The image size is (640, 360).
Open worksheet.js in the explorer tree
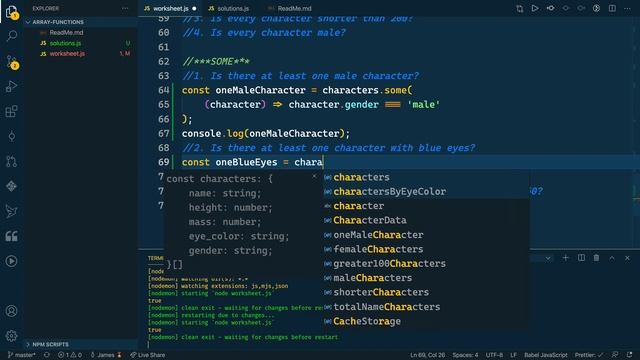67,54
